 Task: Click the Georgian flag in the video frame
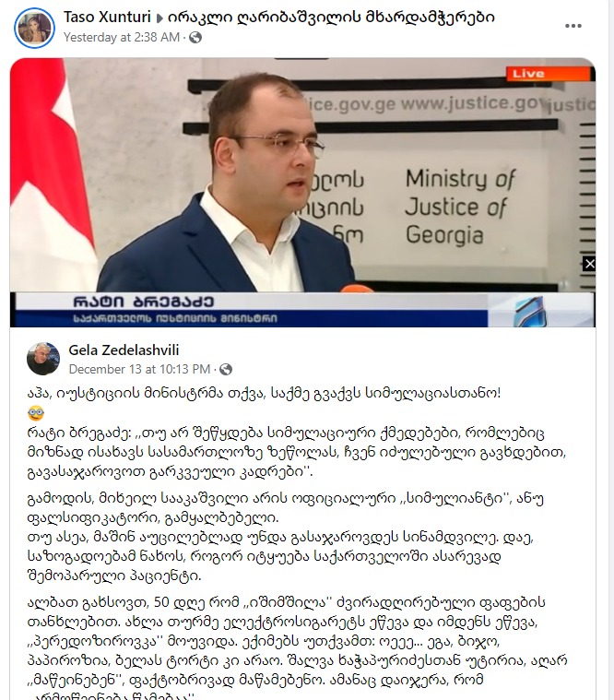point(52,174)
